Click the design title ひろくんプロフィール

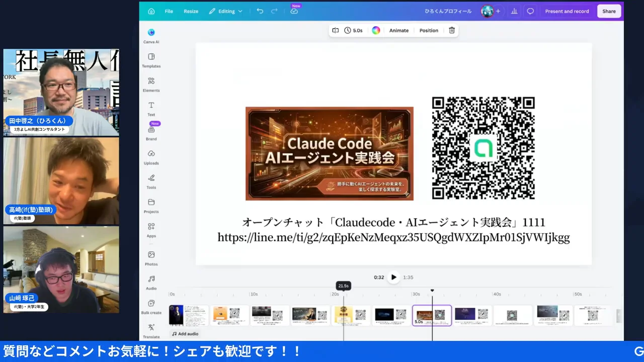tap(448, 11)
